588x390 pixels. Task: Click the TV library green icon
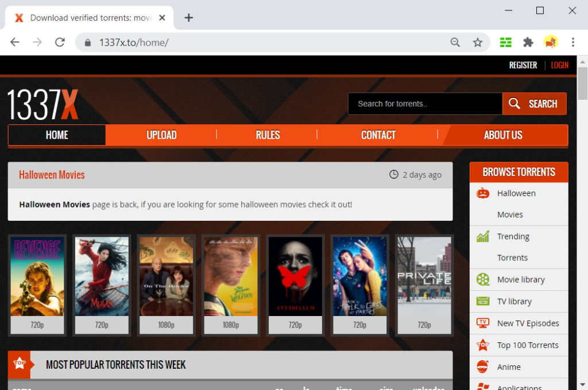[482, 301]
